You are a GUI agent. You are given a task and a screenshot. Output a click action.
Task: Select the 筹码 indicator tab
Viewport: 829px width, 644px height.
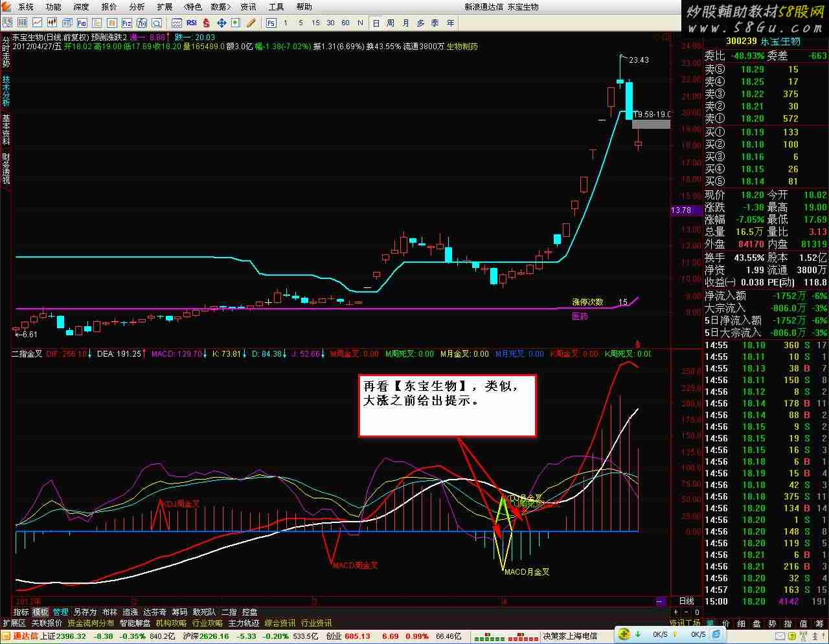coord(179,612)
